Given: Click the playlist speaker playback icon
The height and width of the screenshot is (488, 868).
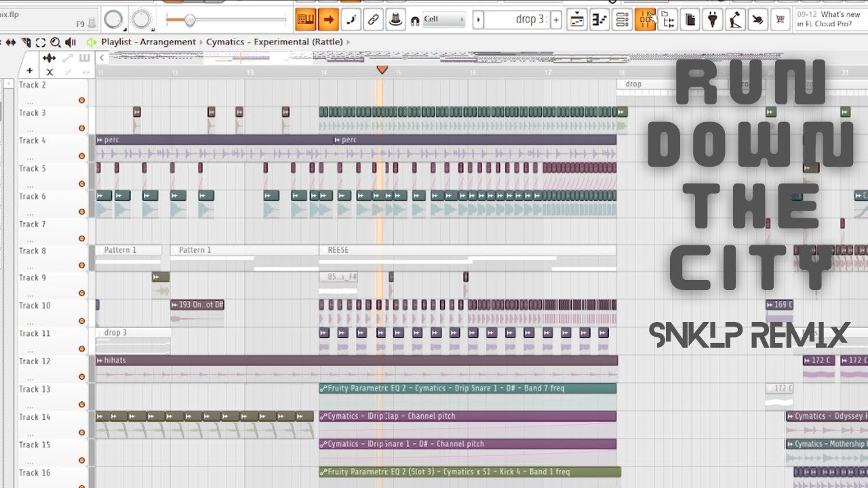Looking at the screenshot, I should point(71,42).
